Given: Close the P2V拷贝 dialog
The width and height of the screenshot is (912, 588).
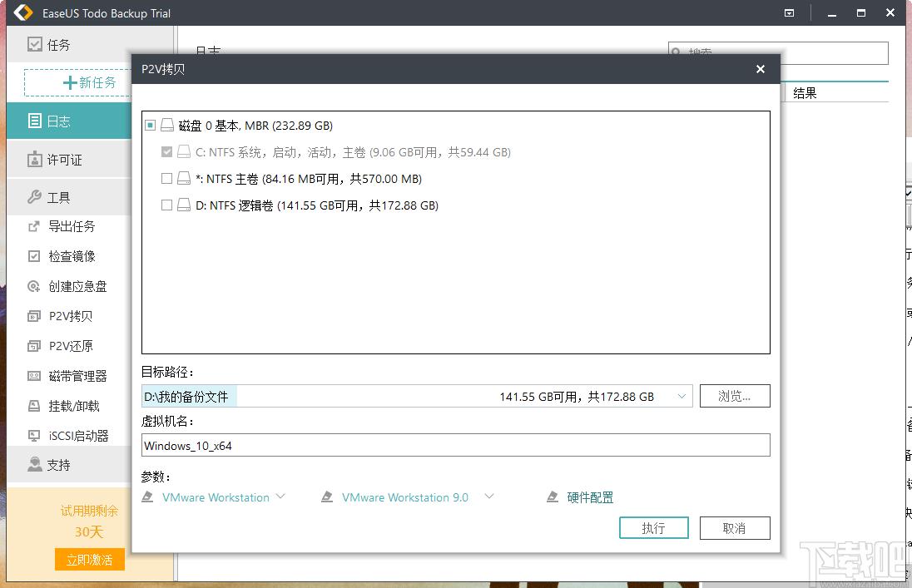Looking at the screenshot, I should (761, 69).
